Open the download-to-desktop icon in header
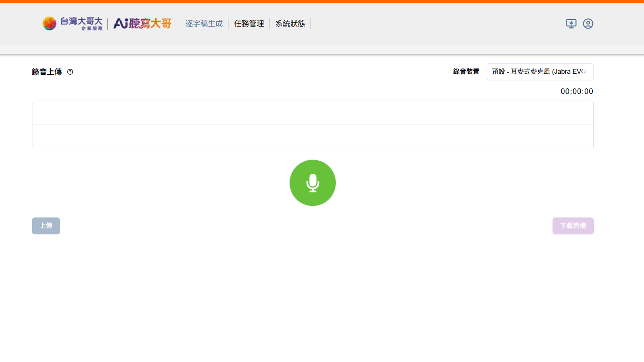This screenshot has width=644, height=362. pos(571,23)
